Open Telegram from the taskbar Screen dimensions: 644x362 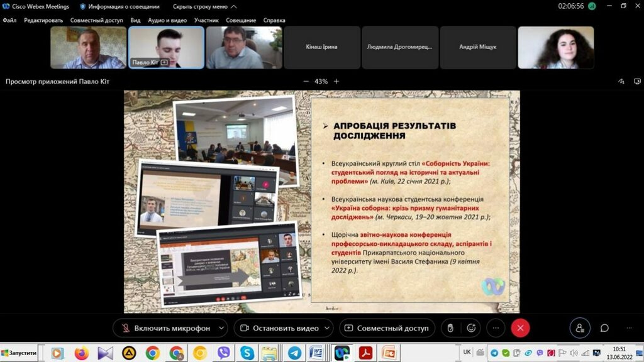click(x=294, y=353)
